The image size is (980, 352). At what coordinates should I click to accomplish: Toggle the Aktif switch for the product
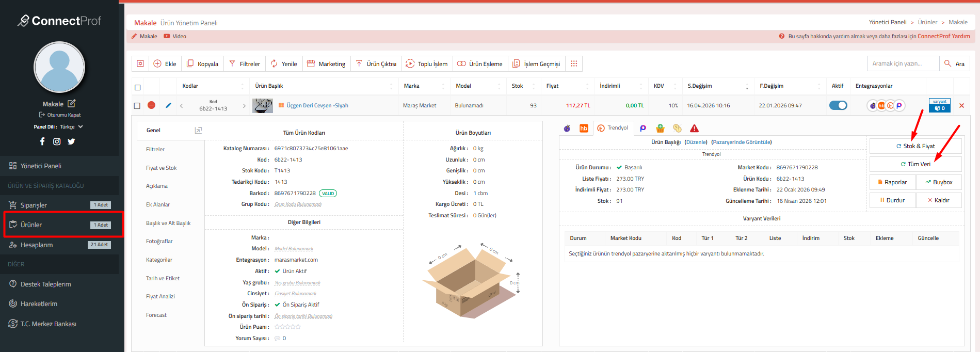click(x=838, y=105)
